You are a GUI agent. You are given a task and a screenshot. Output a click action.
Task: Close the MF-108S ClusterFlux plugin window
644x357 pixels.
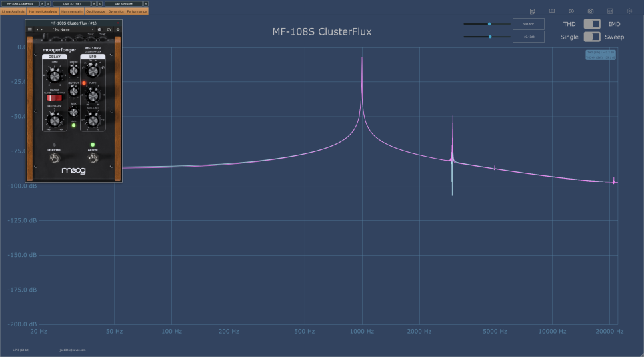pos(118,23)
